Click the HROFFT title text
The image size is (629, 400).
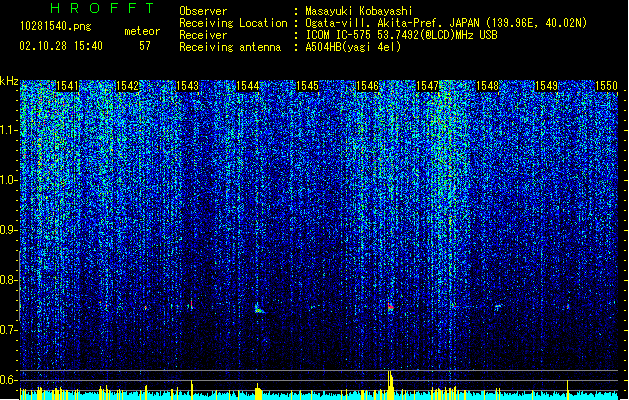102,8
